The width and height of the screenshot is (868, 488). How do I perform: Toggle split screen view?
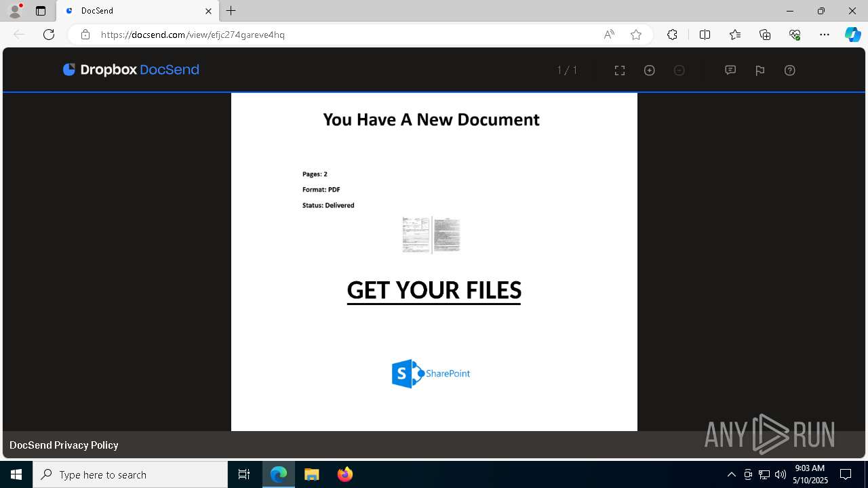pyautogui.click(x=705, y=35)
